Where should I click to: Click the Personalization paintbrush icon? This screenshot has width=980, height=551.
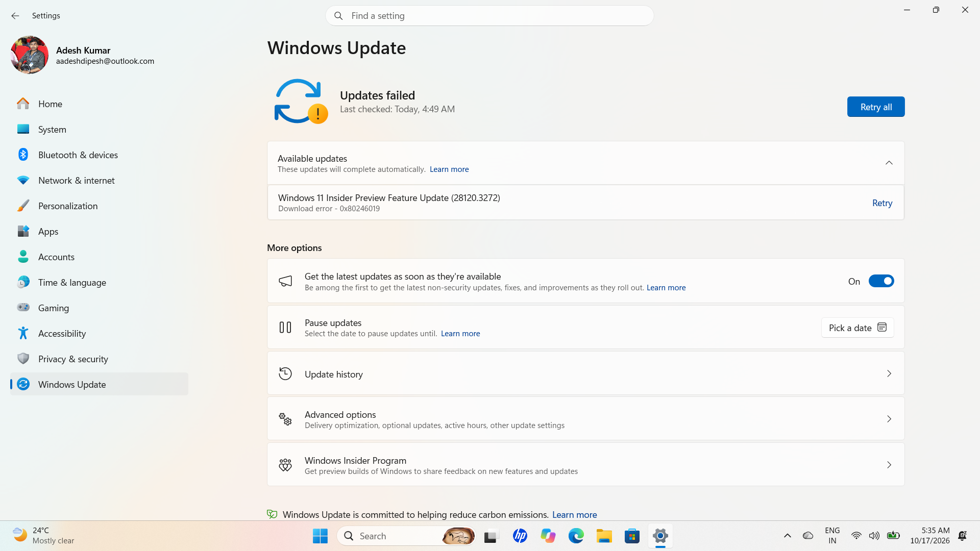pos(23,206)
